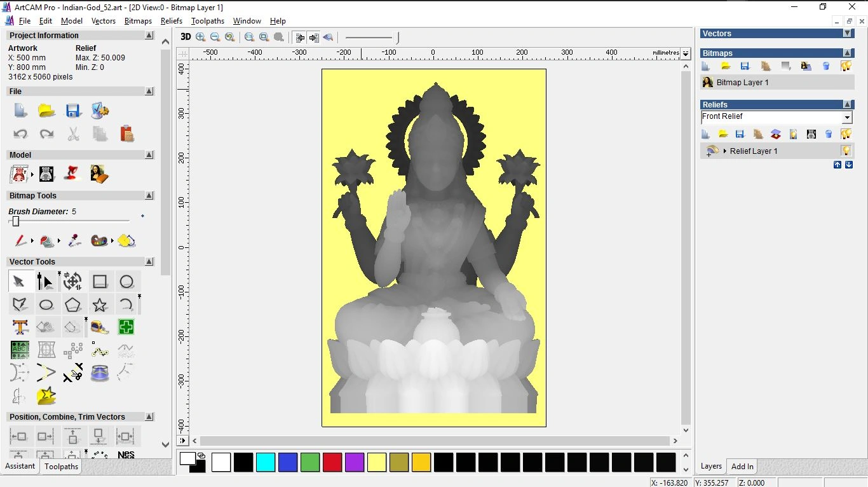Screen dimensions: 868x487
Task: Select the Create Rectangle vector tool
Action: coord(100,281)
